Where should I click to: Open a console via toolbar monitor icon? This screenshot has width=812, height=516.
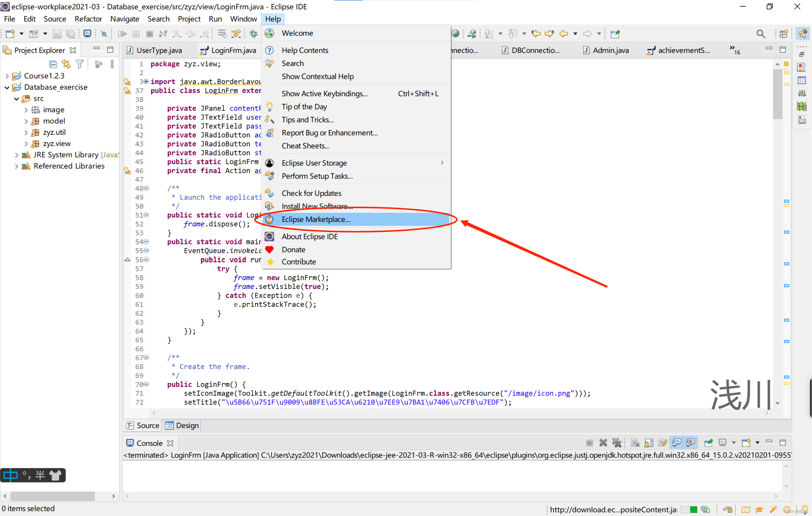87,34
